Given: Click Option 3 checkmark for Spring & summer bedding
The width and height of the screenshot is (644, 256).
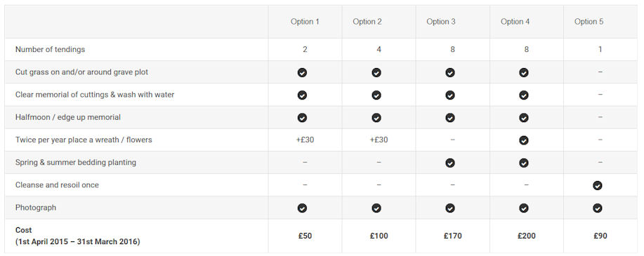Looking at the screenshot, I should [450, 163].
